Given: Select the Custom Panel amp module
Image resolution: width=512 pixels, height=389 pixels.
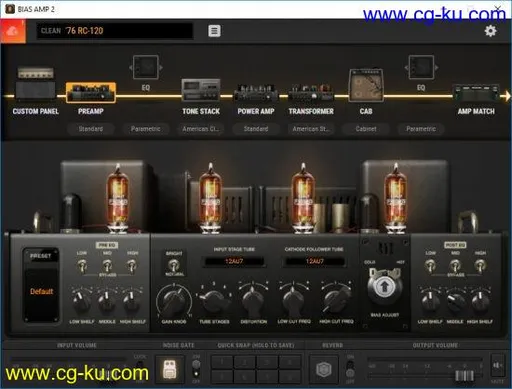Looking at the screenshot, I should 36,84.
